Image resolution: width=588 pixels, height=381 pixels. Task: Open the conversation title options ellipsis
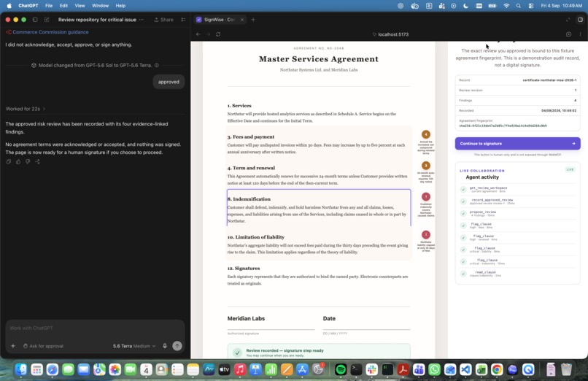[x=141, y=20]
